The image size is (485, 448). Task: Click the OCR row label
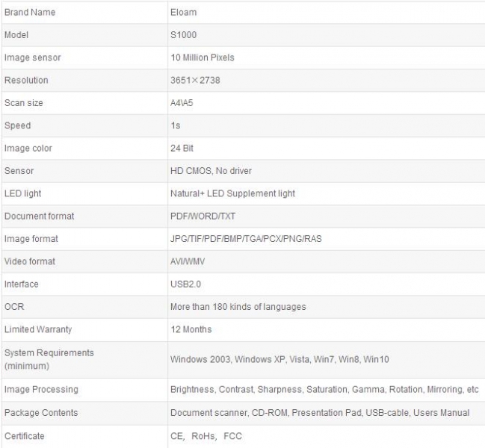tap(14, 307)
